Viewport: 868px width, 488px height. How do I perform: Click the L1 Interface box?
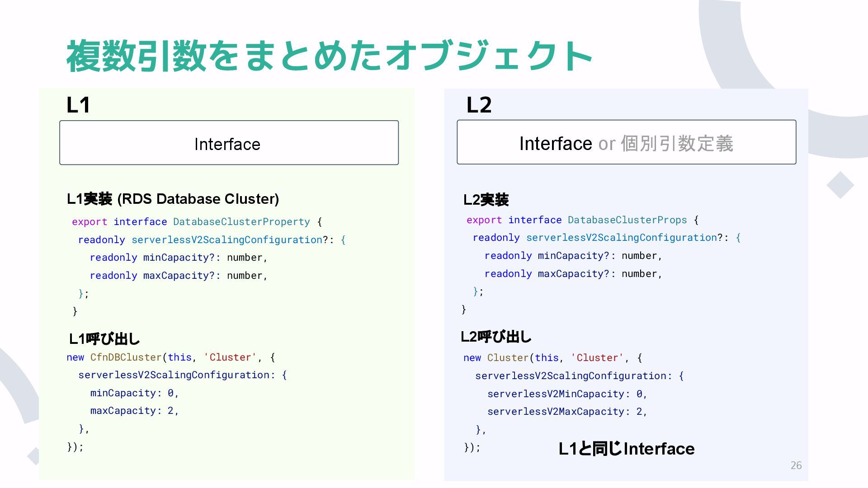[x=229, y=143]
